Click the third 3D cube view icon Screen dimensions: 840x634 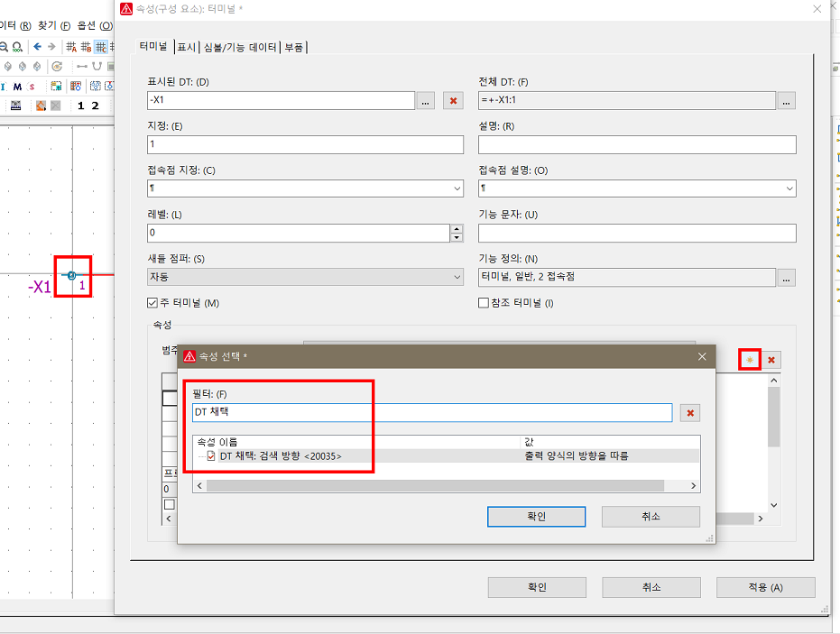tap(37, 67)
